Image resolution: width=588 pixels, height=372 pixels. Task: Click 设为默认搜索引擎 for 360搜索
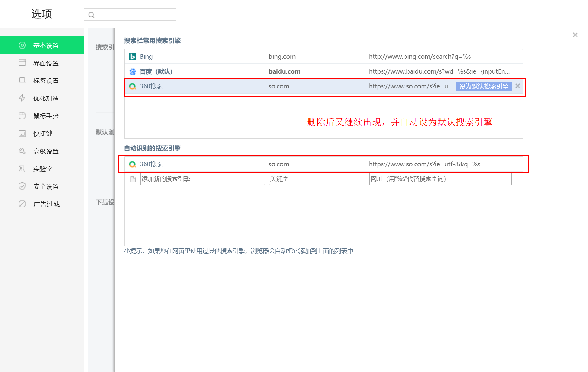click(484, 86)
